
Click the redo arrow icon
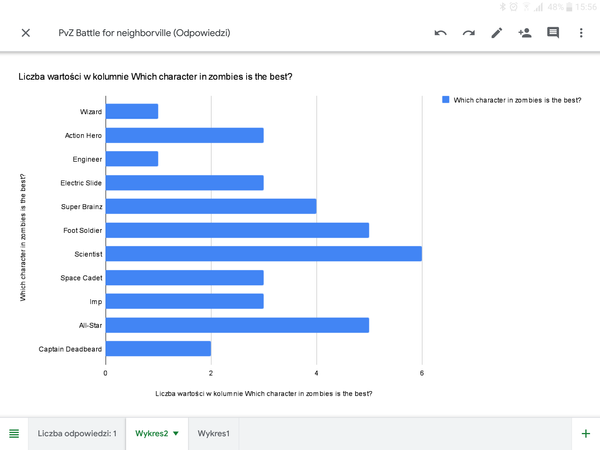[x=468, y=33]
